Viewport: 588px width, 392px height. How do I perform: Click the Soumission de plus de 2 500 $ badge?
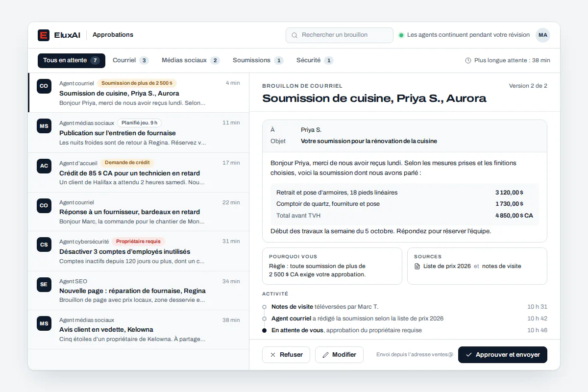click(137, 83)
